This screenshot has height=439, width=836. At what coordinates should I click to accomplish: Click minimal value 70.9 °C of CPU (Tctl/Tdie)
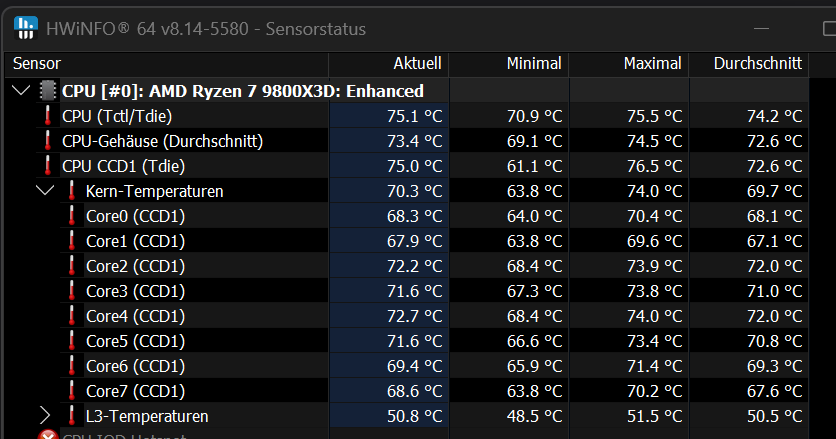pyautogui.click(x=535, y=116)
